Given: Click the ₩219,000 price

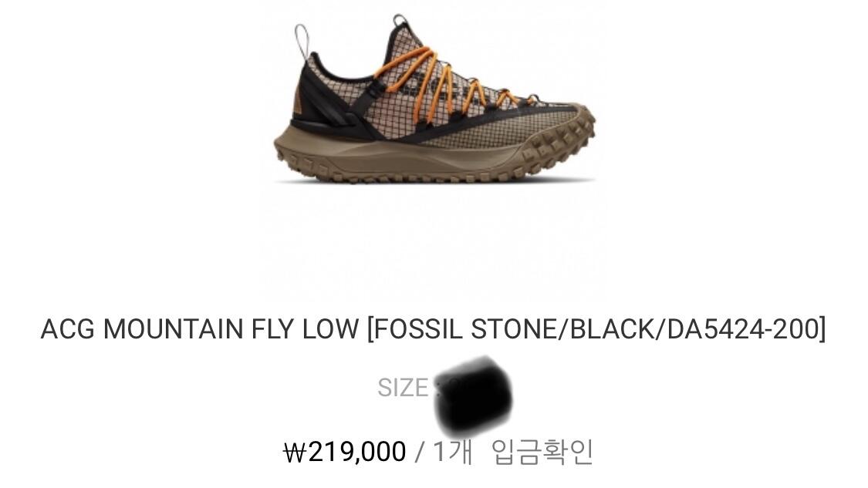Looking at the screenshot, I should coord(344,452).
